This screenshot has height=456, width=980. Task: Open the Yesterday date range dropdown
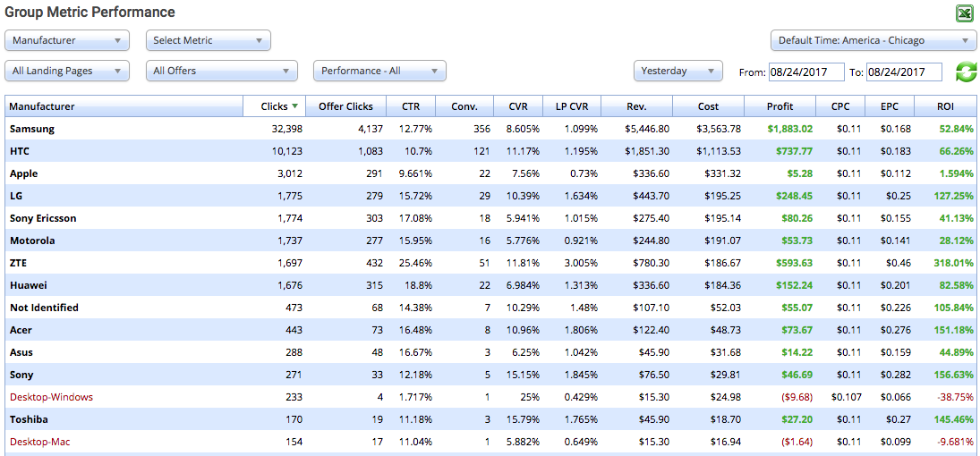point(677,71)
